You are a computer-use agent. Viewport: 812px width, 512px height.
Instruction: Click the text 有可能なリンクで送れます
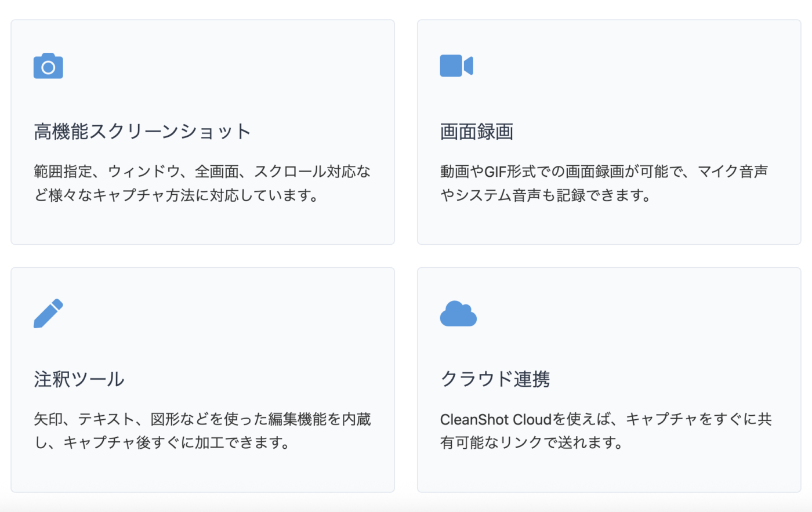coord(532,443)
